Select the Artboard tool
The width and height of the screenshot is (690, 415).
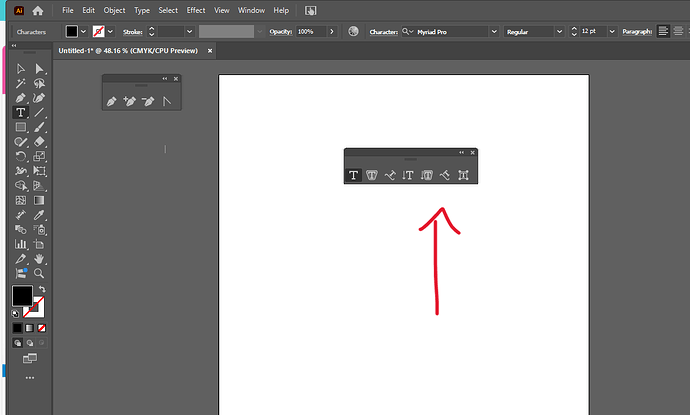(39, 244)
